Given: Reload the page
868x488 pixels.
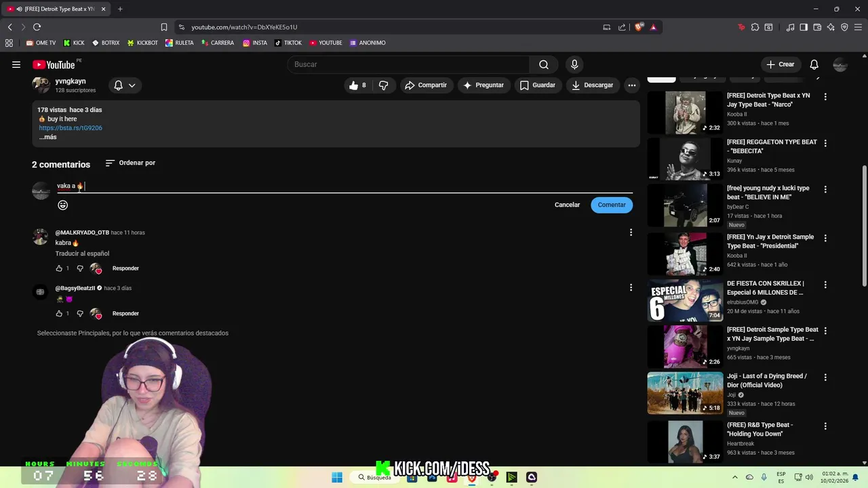Looking at the screenshot, I should point(37,27).
